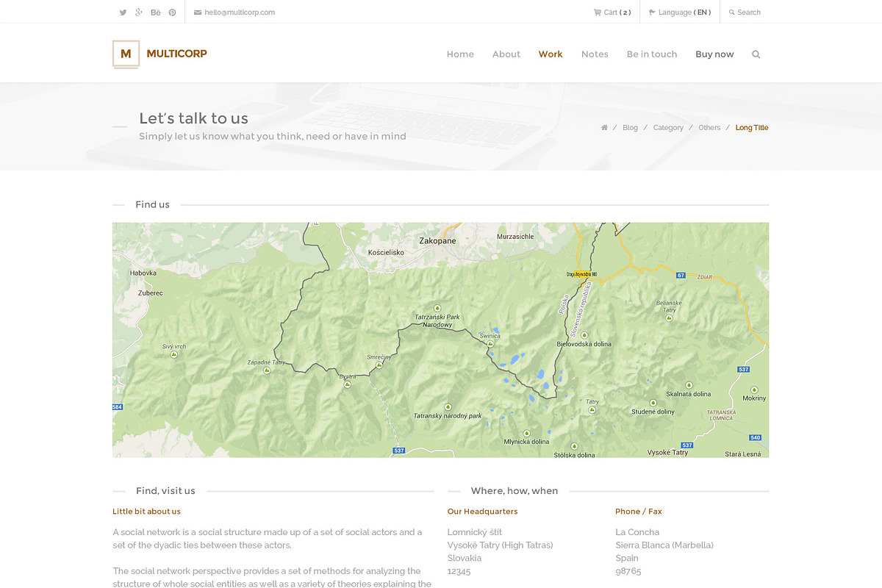Click the Kościelisko label on map
The height and width of the screenshot is (588, 882).
[386, 252]
